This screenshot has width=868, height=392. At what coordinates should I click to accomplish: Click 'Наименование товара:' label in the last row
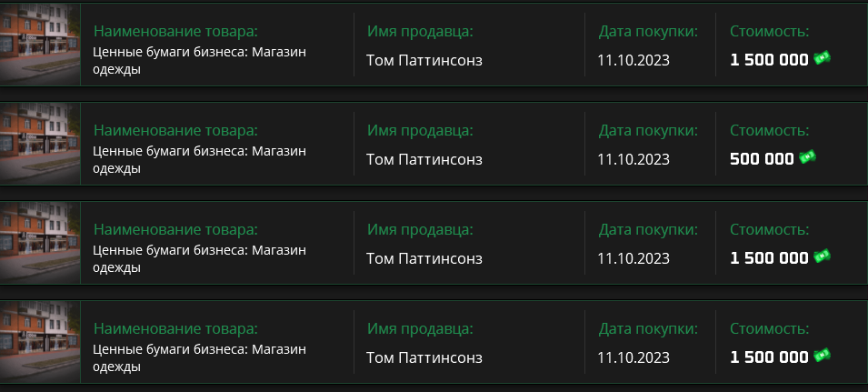pyautogui.click(x=175, y=329)
